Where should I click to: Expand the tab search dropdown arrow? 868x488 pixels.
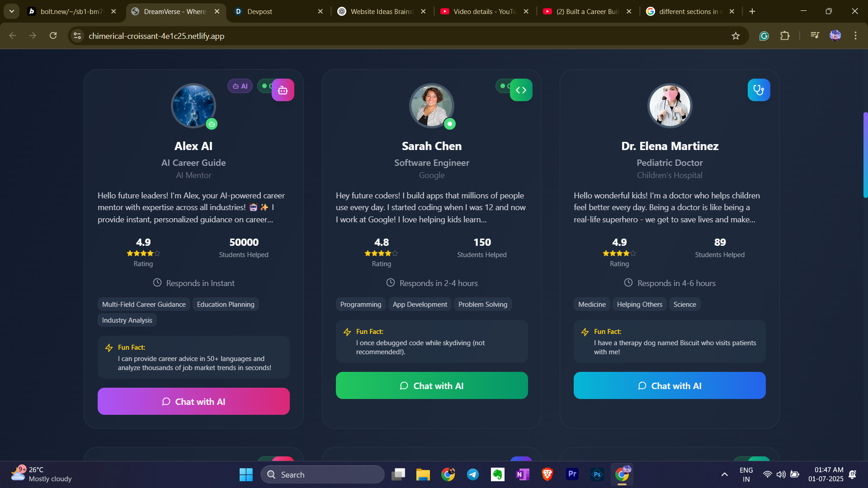pos(11,11)
